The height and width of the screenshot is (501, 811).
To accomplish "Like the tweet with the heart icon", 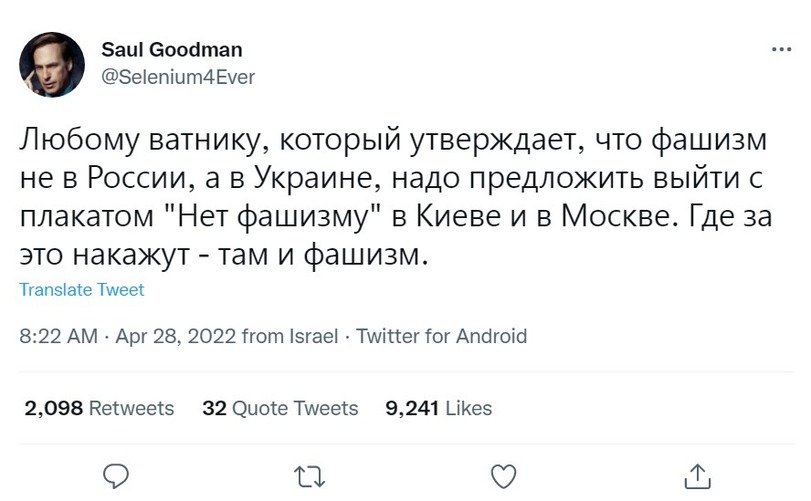I will (505, 474).
